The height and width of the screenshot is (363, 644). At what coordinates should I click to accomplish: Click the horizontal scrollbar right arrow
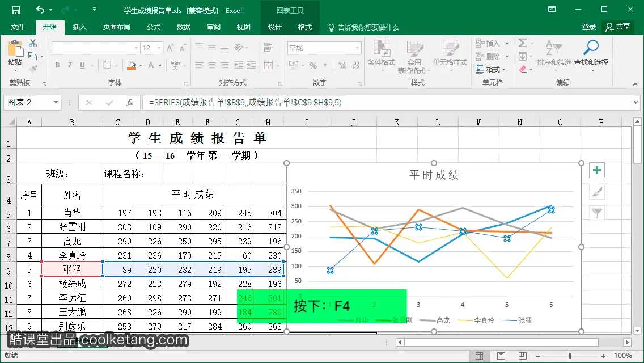click(x=627, y=342)
